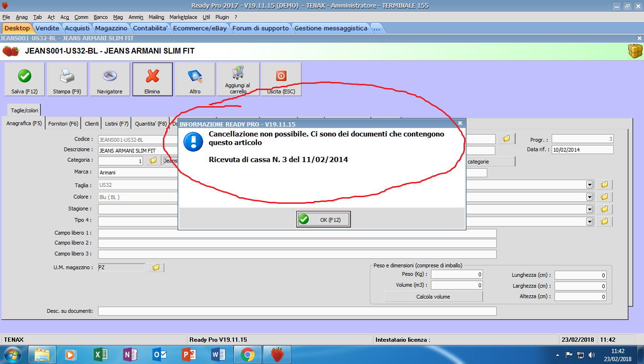
Task: Click Salva (F12) green check button
Action: tap(25, 79)
